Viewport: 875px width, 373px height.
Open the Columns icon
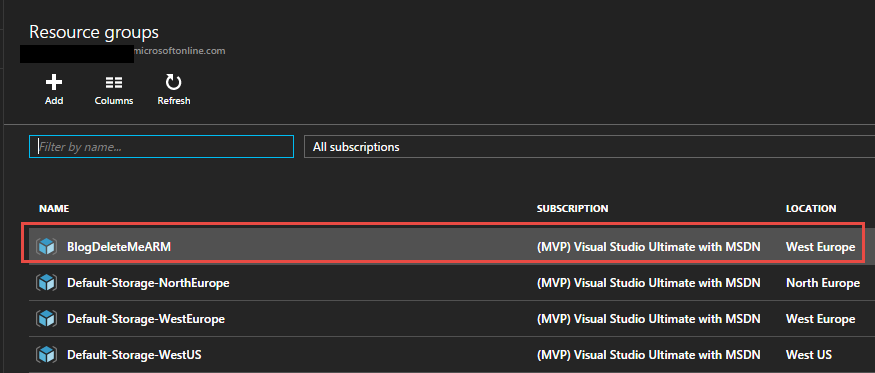coord(114,83)
